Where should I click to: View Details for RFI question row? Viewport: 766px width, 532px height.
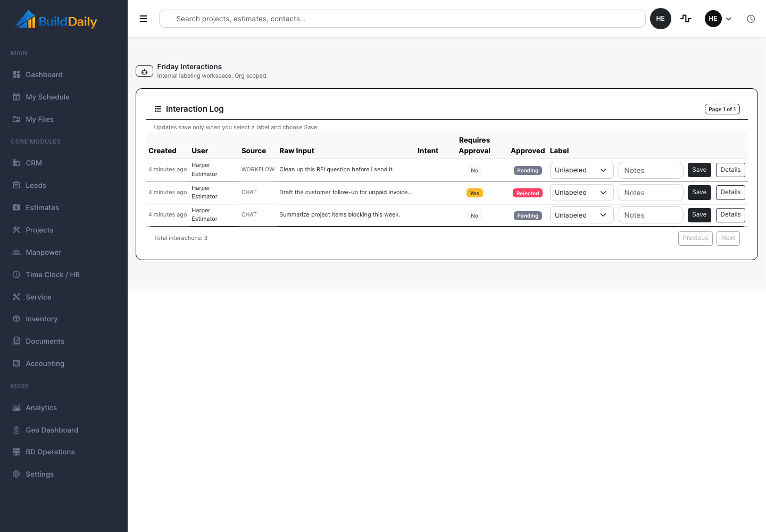coord(730,170)
